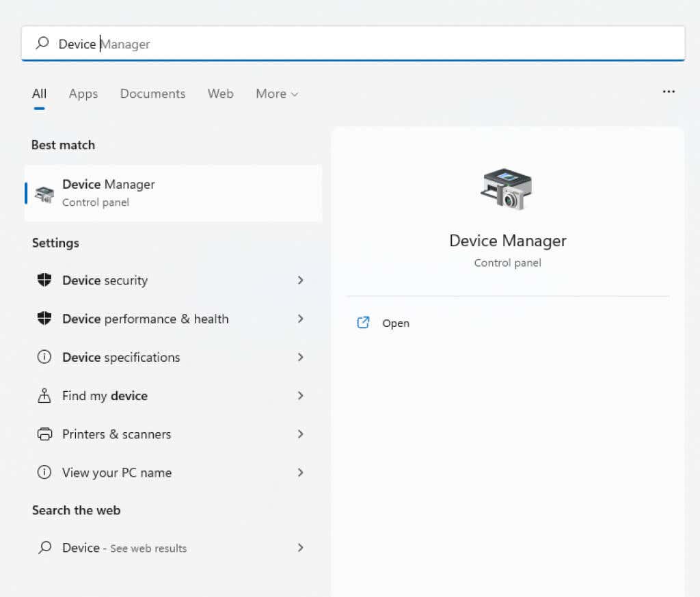Expand Find my device chevron
This screenshot has width=700, height=597.
click(x=301, y=395)
